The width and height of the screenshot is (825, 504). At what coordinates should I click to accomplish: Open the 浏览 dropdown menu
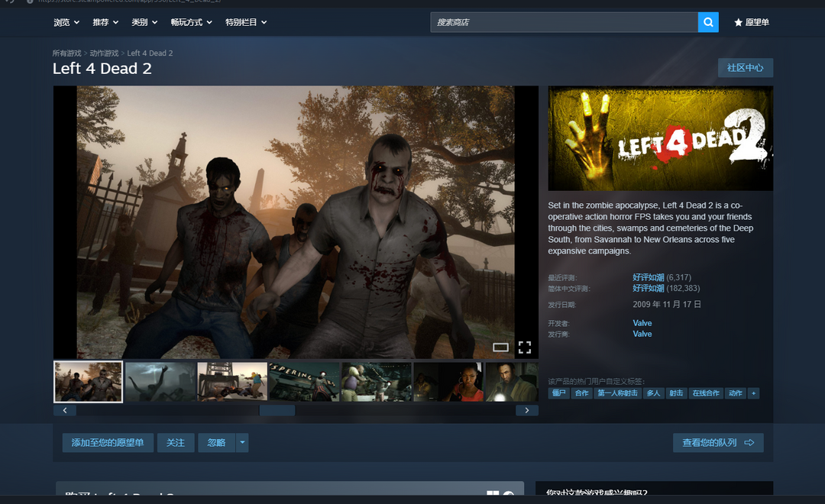(x=66, y=22)
